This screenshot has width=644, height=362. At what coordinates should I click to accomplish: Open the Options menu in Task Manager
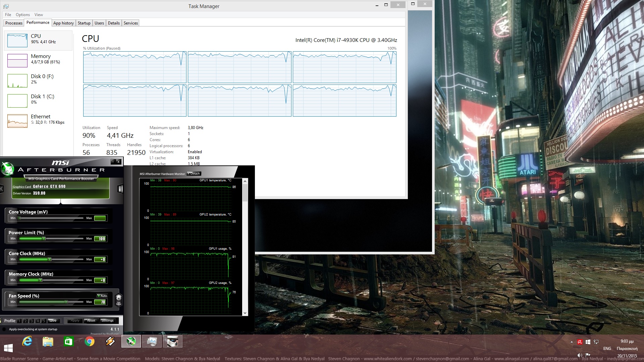point(22,15)
